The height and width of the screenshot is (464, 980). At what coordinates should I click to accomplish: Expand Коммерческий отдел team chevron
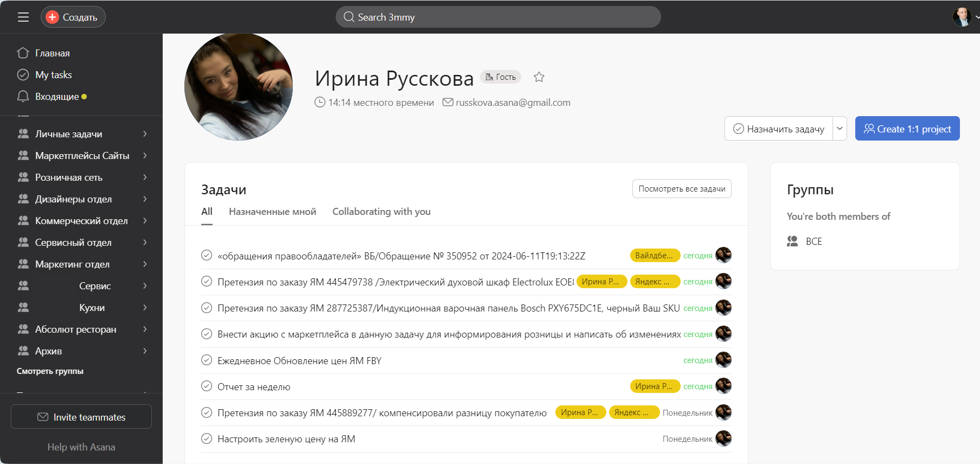click(x=145, y=221)
